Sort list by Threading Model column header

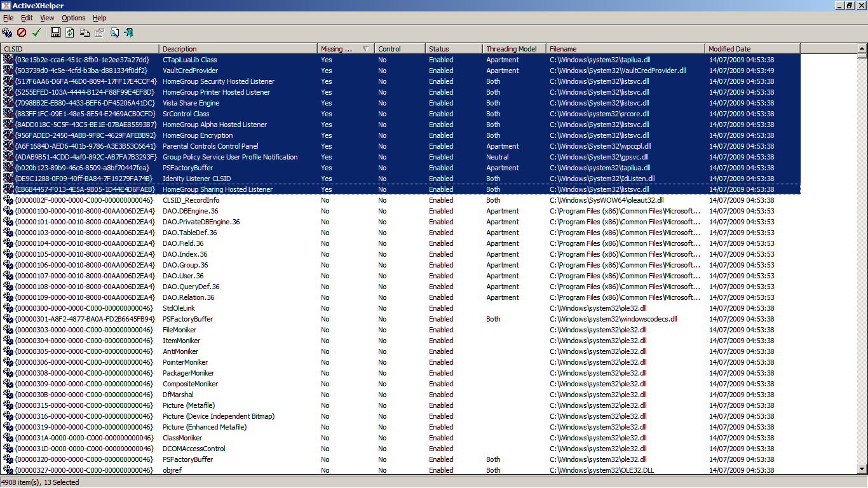point(515,49)
